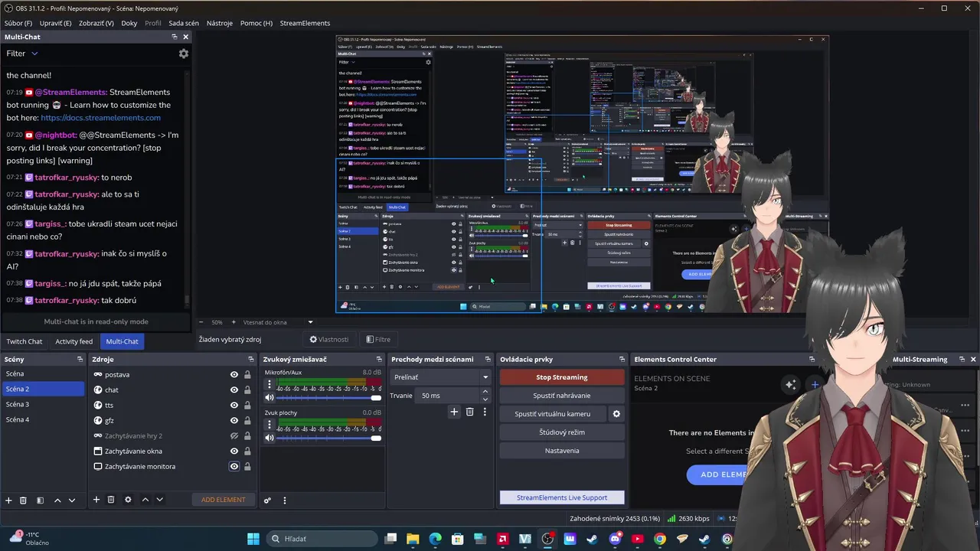This screenshot has width=980, height=551.
Task: Toggle visibility of Zachytávanie okna source
Action: (234, 452)
